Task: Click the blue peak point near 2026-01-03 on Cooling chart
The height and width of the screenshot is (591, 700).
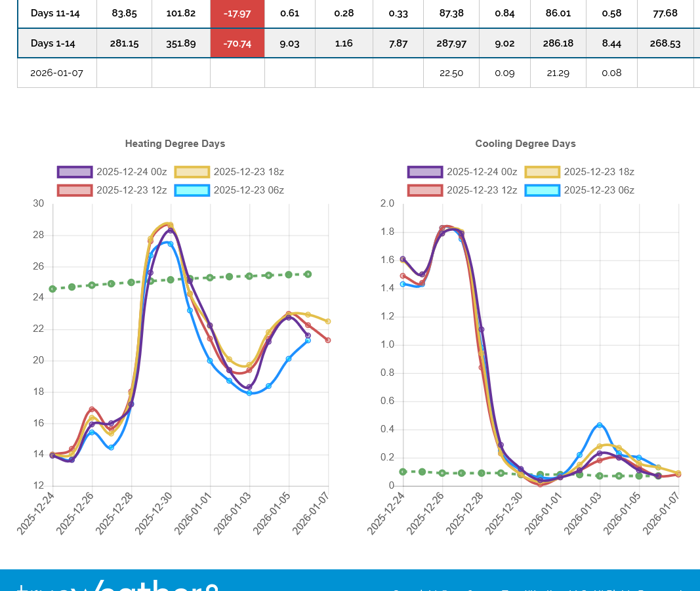Action: tap(600, 425)
